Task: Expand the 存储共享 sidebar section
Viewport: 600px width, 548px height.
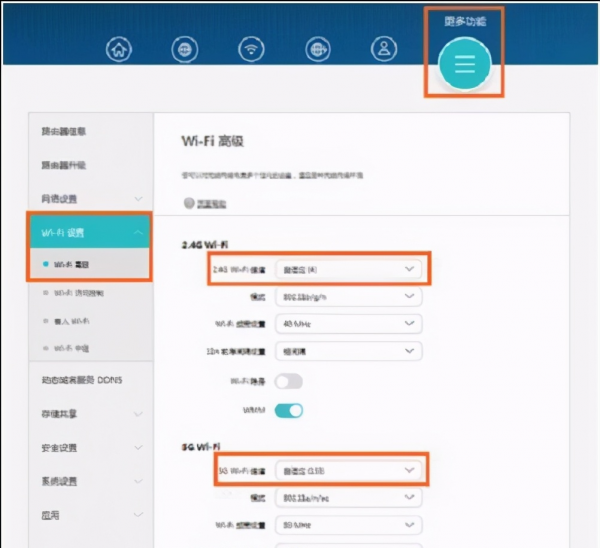Action: pyautogui.click(x=91, y=414)
